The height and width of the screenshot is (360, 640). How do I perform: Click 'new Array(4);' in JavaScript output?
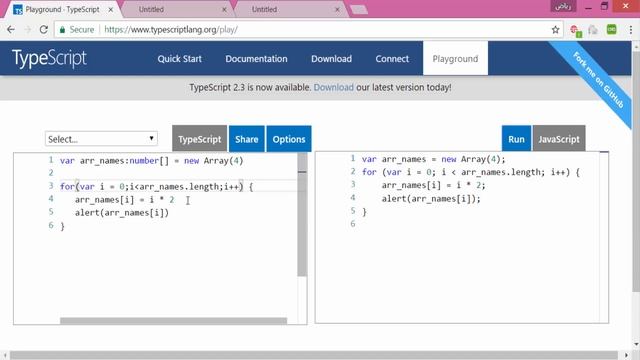pos(473,159)
